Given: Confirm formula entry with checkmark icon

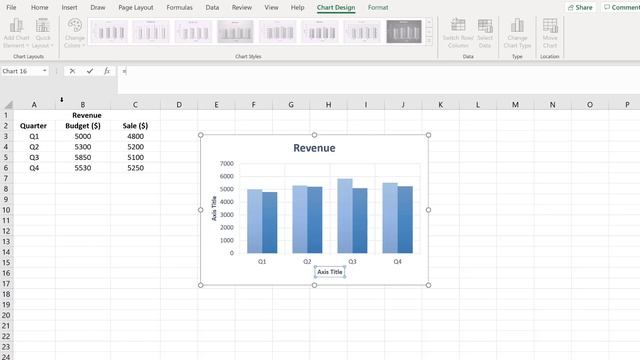Looking at the screenshot, I should (90, 71).
